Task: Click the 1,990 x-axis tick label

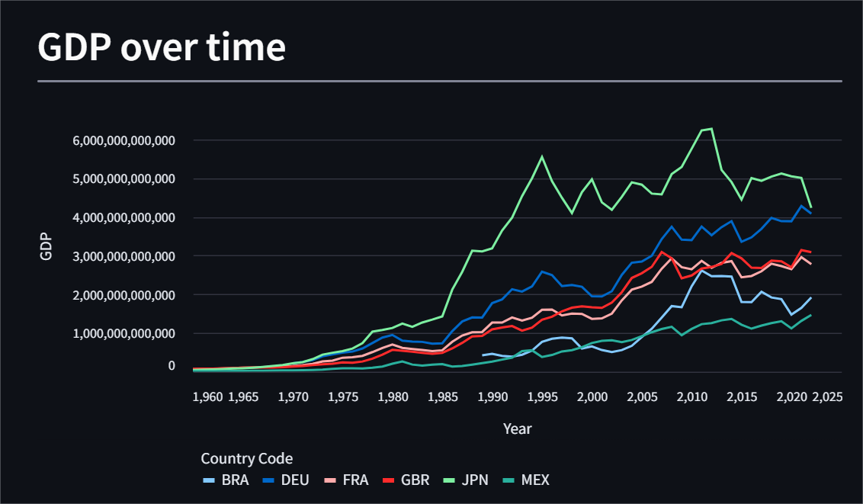Action: point(492,397)
